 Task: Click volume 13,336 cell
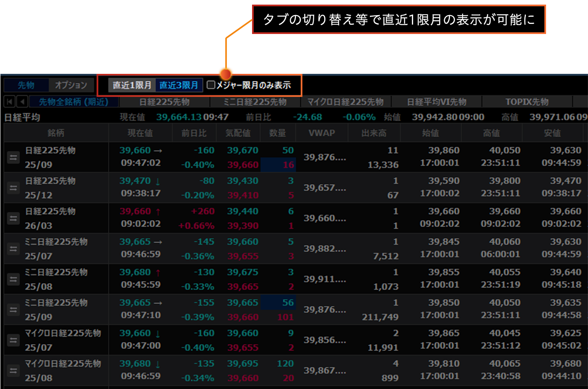coord(383,165)
